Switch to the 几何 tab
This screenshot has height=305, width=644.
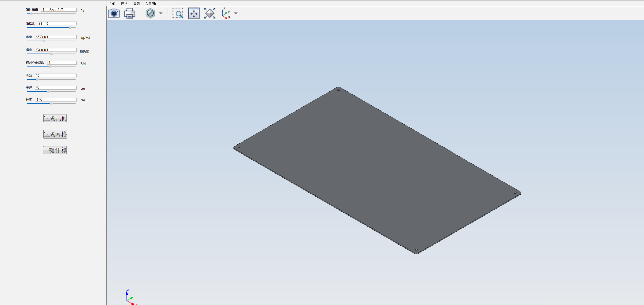point(112,4)
